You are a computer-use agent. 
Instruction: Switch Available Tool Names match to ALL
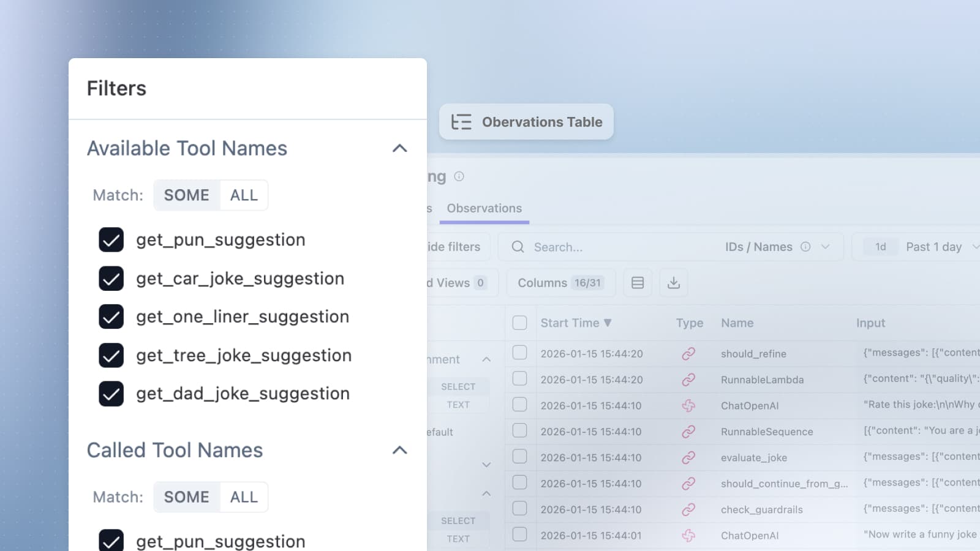[244, 195]
